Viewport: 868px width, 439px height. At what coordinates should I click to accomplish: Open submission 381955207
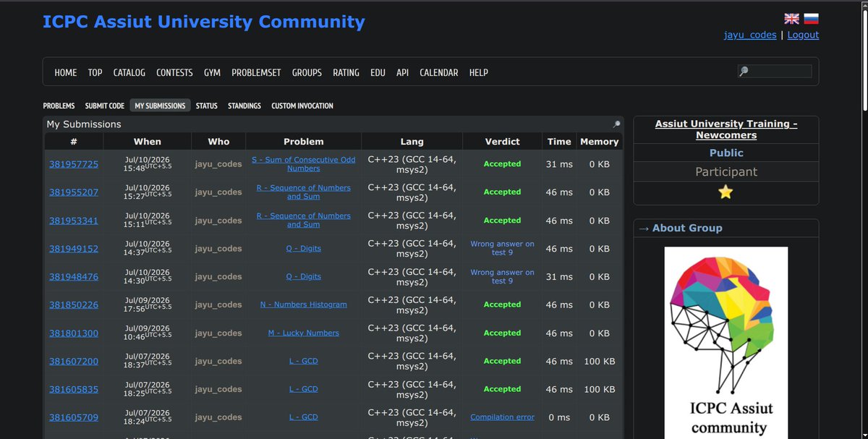[74, 192]
